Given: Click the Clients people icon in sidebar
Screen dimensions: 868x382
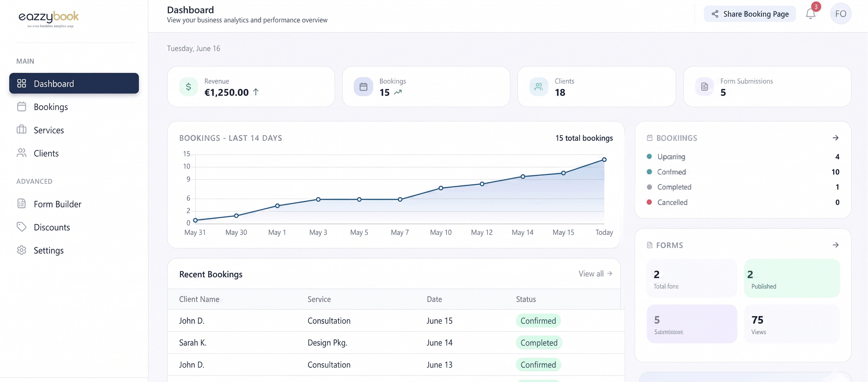Looking at the screenshot, I should click(22, 153).
